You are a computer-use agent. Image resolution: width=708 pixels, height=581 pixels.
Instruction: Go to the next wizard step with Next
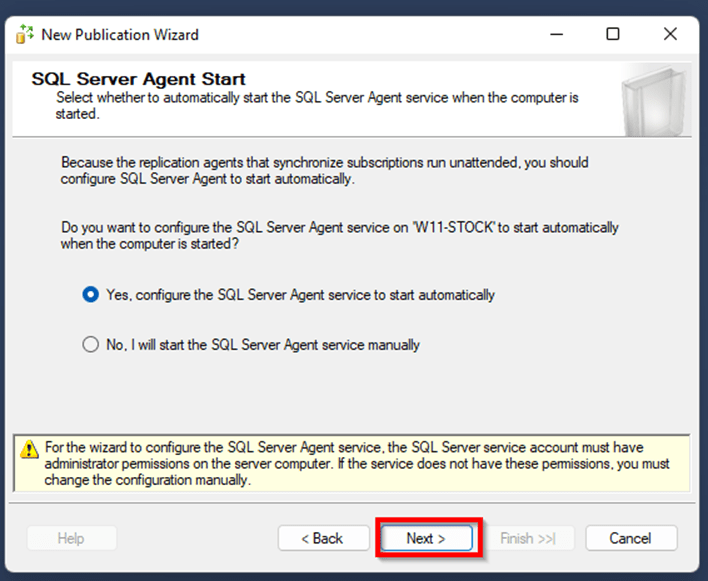426,538
